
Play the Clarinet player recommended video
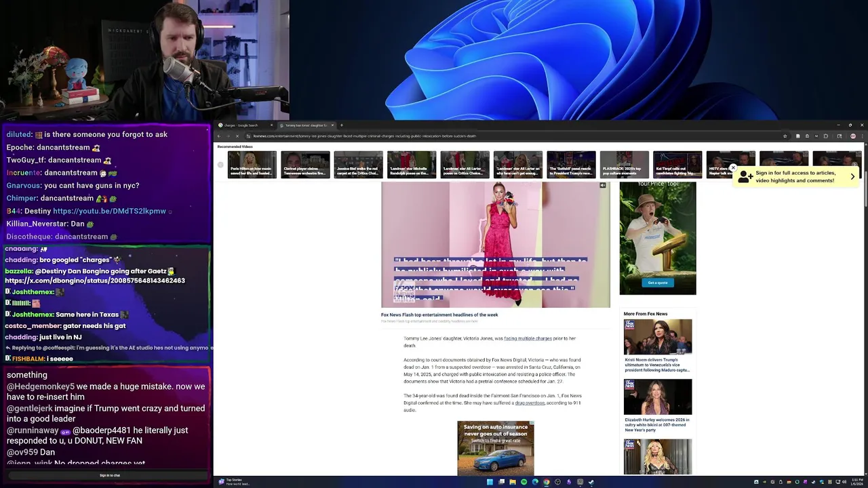click(305, 165)
